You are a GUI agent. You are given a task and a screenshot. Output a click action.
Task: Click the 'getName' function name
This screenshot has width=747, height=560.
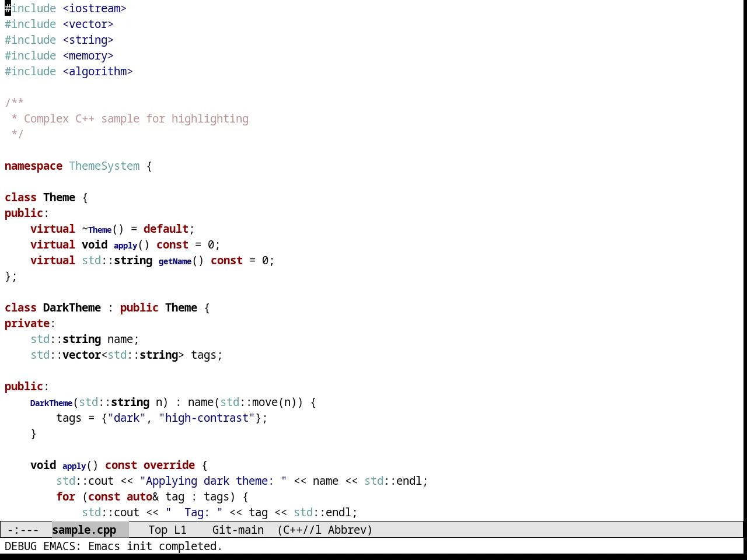click(x=175, y=261)
